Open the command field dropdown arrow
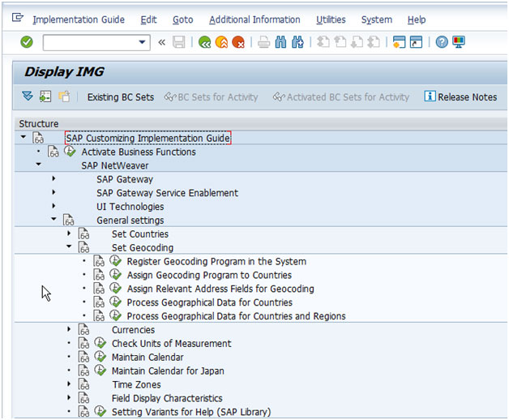 [142, 42]
